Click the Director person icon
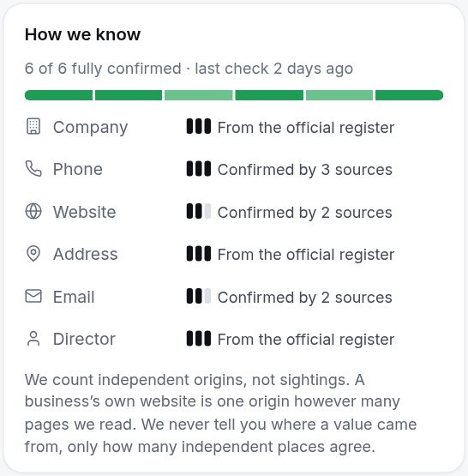The width and height of the screenshot is (468, 476). point(33,339)
